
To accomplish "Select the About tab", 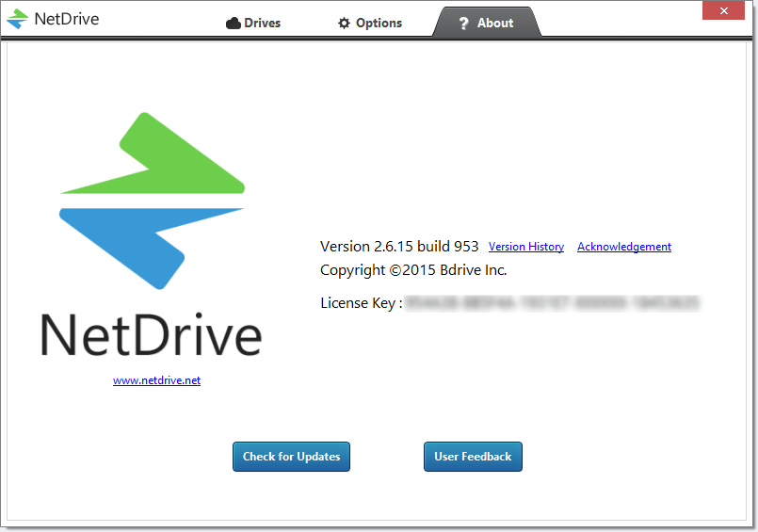I will pyautogui.click(x=486, y=23).
